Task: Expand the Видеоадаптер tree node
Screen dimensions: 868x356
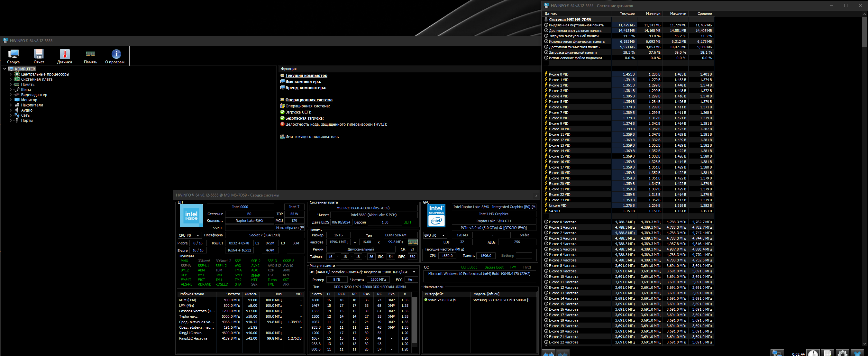Action: [11, 95]
